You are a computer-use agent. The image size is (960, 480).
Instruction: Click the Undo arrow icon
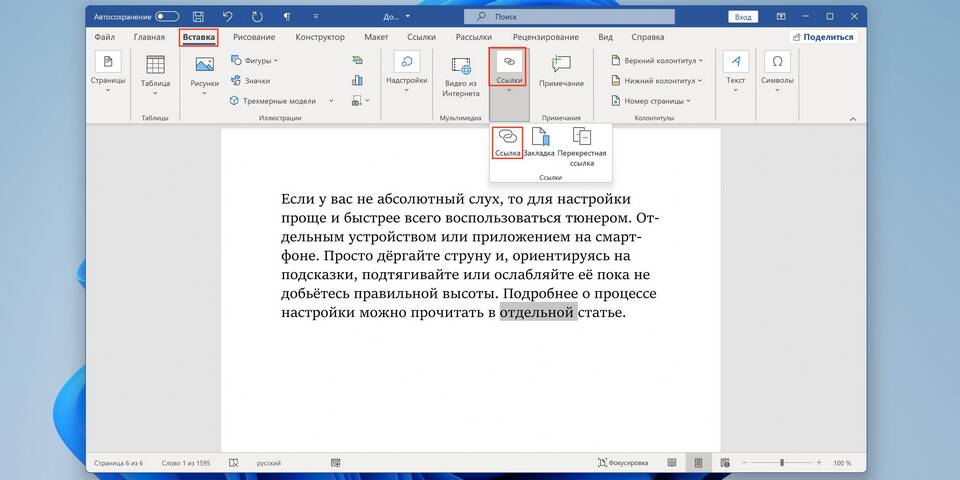(x=227, y=17)
